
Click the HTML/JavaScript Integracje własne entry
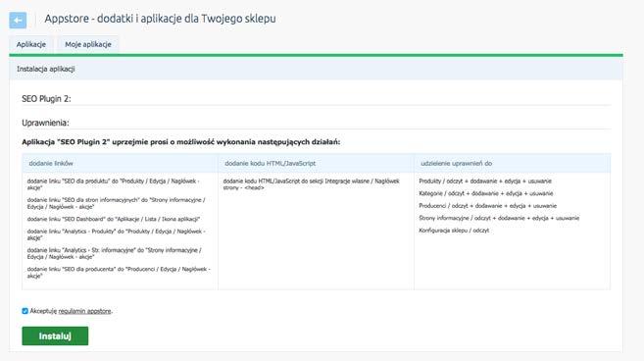312,184
